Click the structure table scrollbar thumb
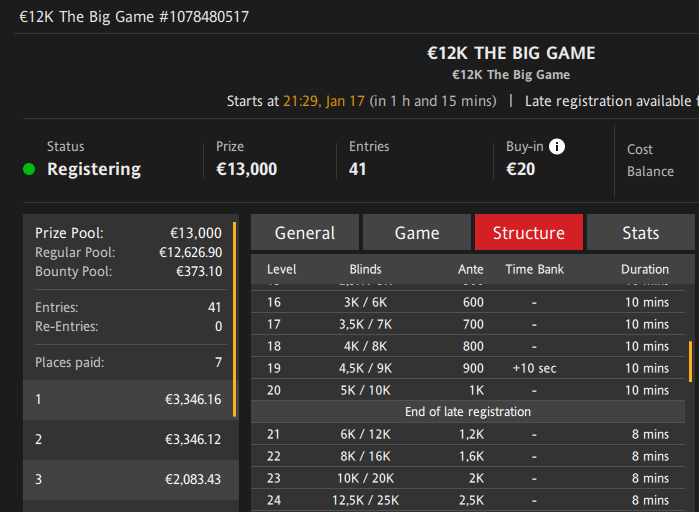This screenshot has width=699, height=512. 690,362
